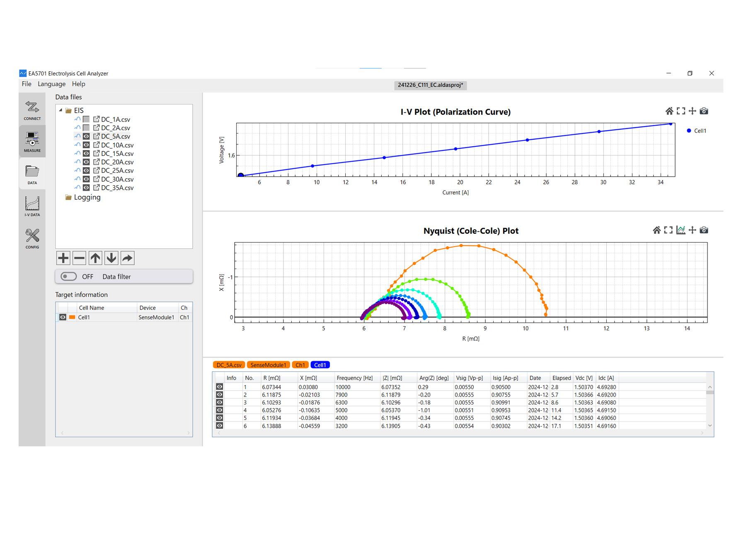The image size is (746, 560).
Task: Select DC_35A.csv in the file tree
Action: click(x=117, y=188)
